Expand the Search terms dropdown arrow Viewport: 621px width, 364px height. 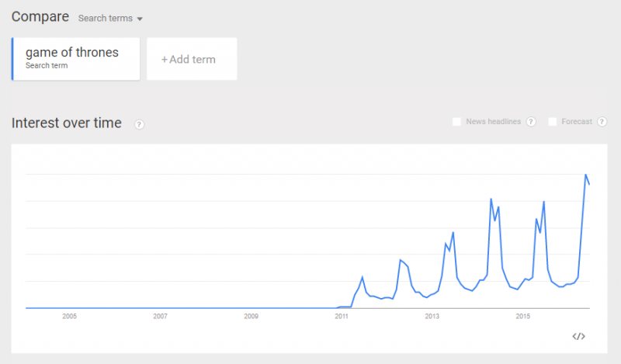pos(140,19)
